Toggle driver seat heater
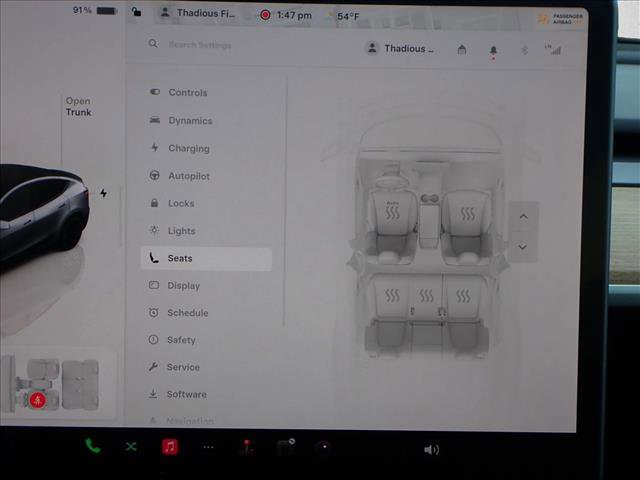The image size is (640, 480). point(392,211)
